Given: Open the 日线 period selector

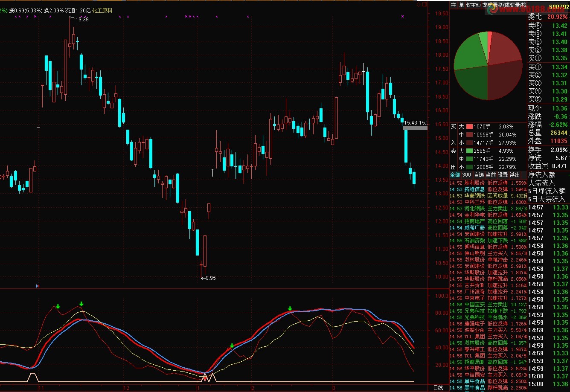Looking at the screenshot, I should tap(438, 387).
